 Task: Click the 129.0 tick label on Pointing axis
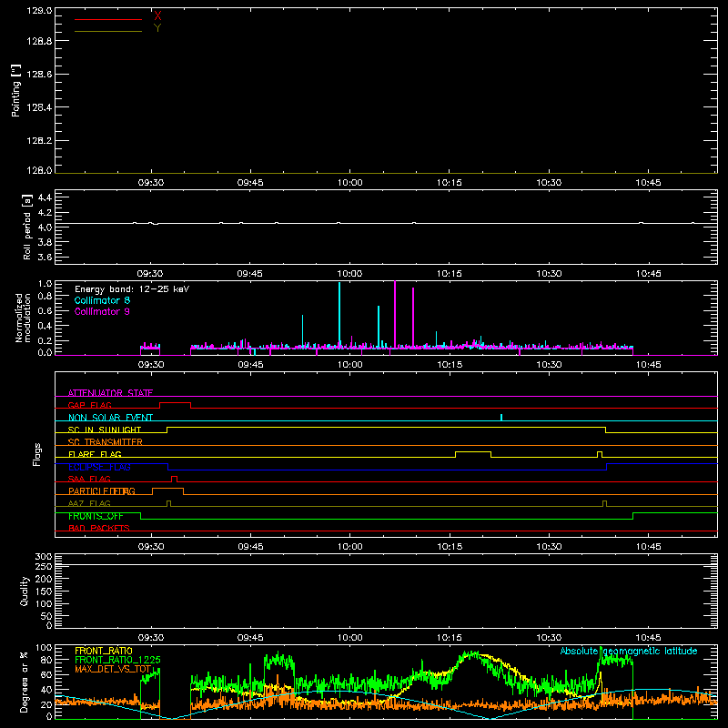click(39, 11)
